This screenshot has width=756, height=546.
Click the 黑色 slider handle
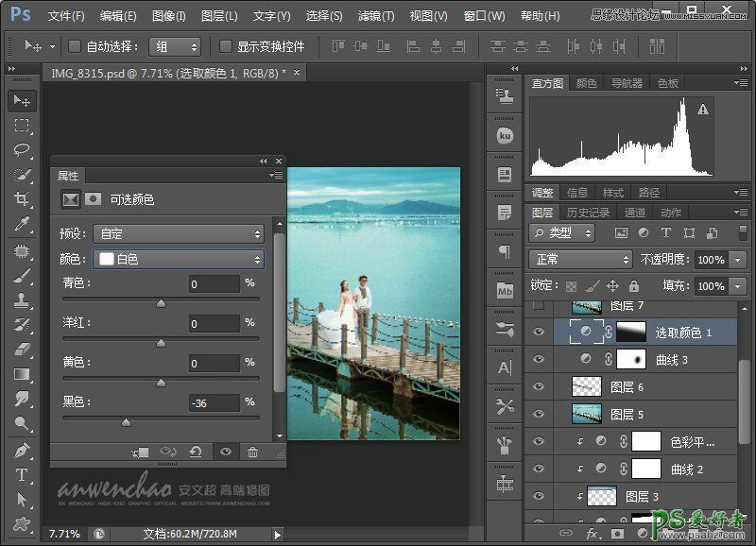coord(126,422)
